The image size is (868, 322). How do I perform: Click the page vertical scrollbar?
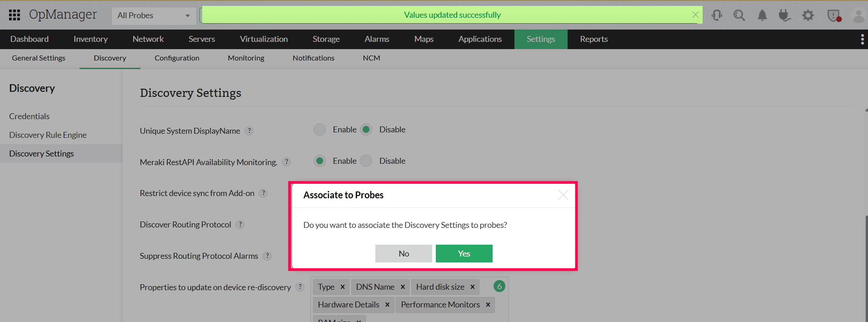(866, 268)
